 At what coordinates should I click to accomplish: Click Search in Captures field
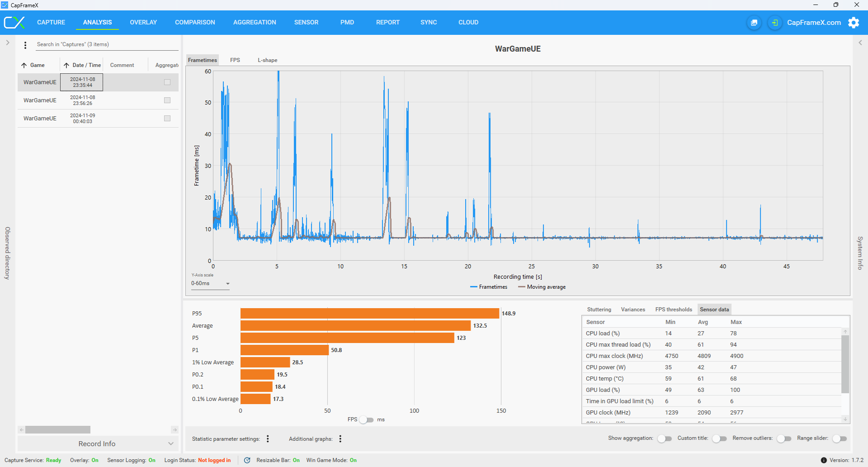107,44
